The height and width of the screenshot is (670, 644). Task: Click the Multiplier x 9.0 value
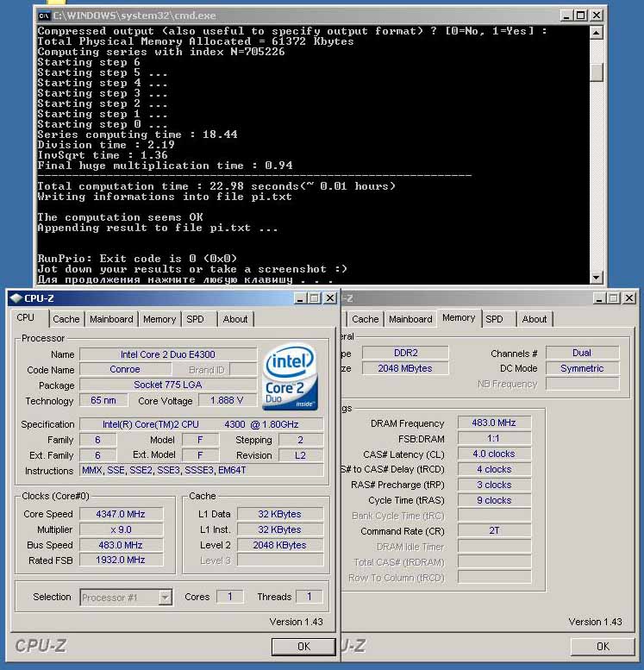[x=121, y=529]
